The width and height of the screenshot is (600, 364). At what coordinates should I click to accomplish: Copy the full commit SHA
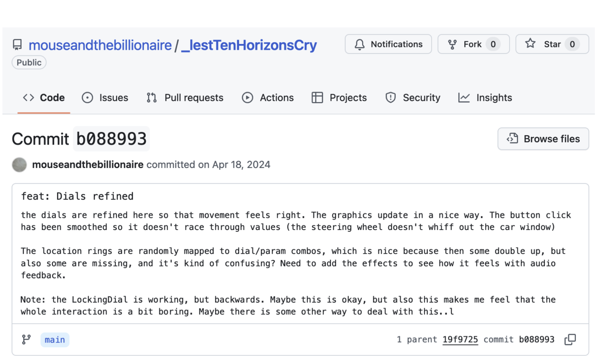(570, 339)
